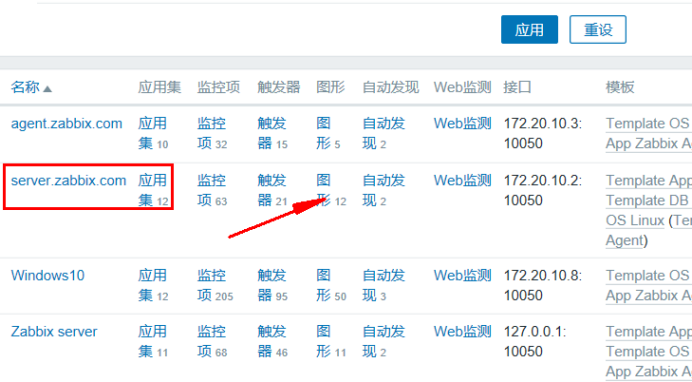The width and height of the screenshot is (692, 382).
Task: Click the 触发器 column header
Action: [278, 87]
